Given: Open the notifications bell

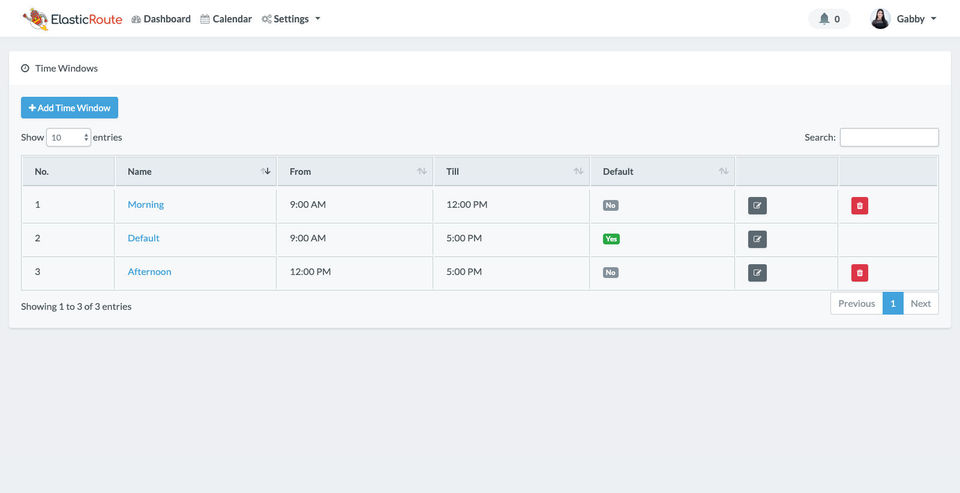Looking at the screenshot, I should point(829,19).
